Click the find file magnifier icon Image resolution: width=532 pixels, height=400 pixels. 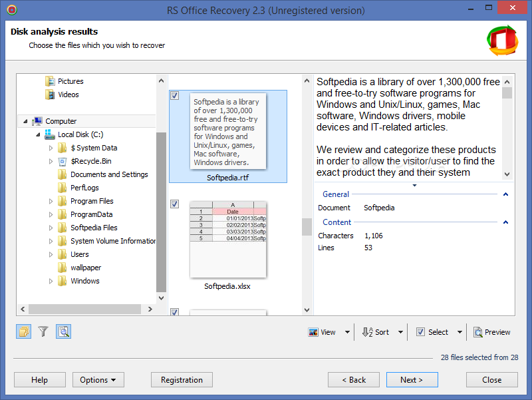tap(63, 331)
